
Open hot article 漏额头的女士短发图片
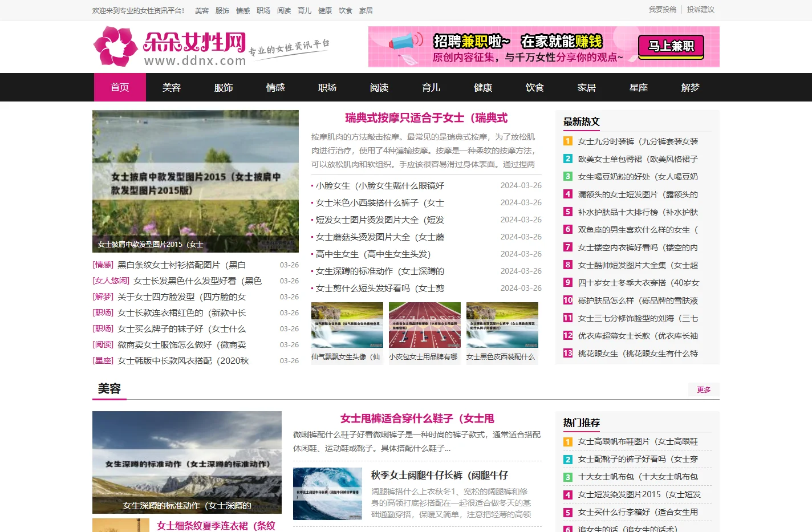638,194
